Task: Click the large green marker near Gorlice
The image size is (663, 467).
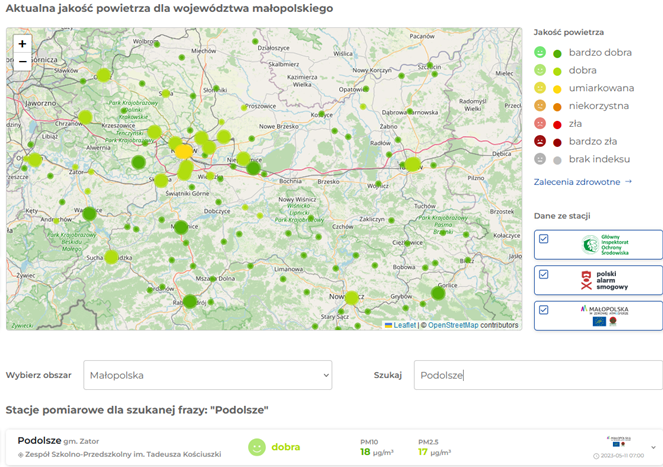Action: [x=438, y=292]
